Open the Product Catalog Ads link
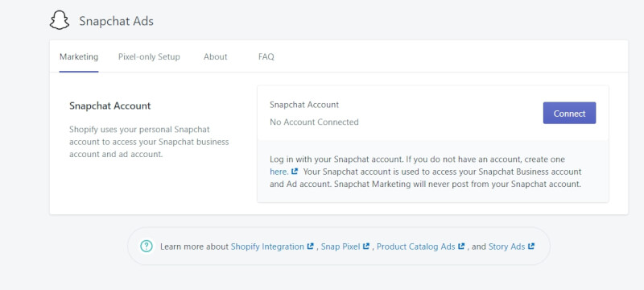The width and height of the screenshot is (644, 290). [x=415, y=246]
